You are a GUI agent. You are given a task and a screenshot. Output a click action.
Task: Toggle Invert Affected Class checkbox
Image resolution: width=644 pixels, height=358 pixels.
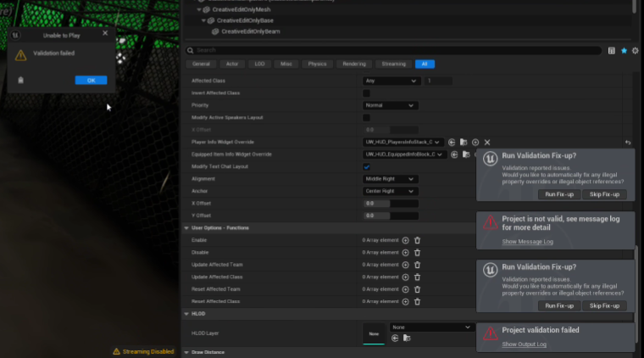click(x=366, y=93)
